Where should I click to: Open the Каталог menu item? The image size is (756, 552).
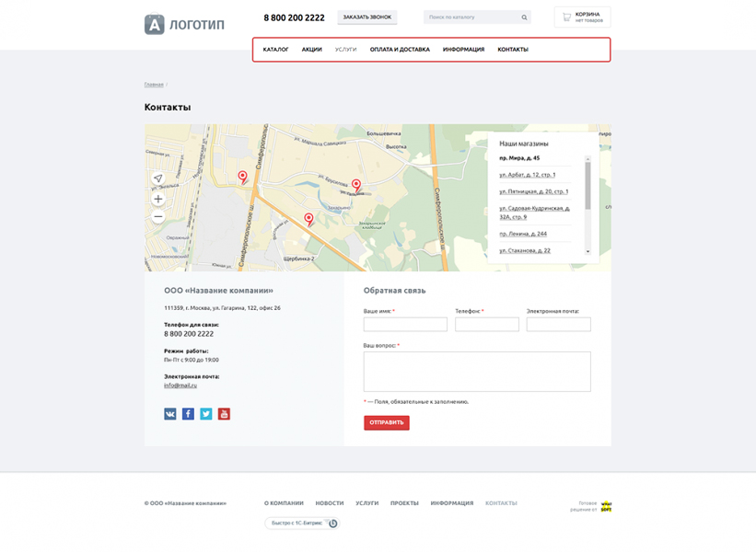275,50
